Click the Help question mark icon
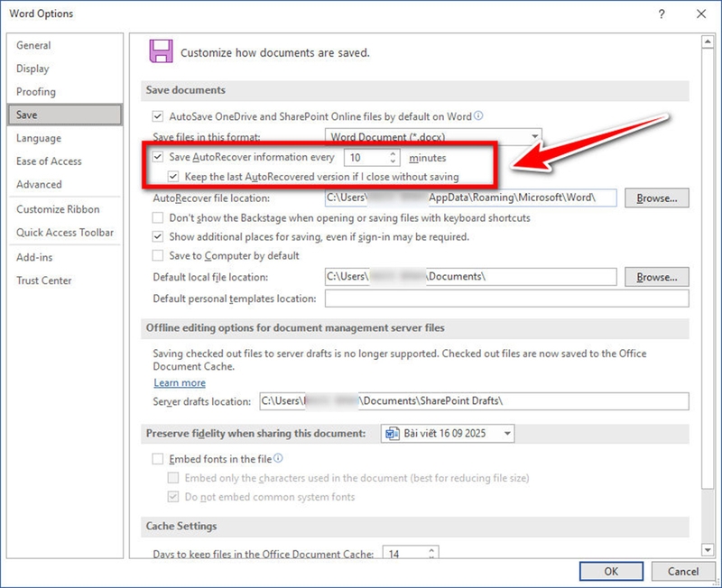 click(x=662, y=14)
